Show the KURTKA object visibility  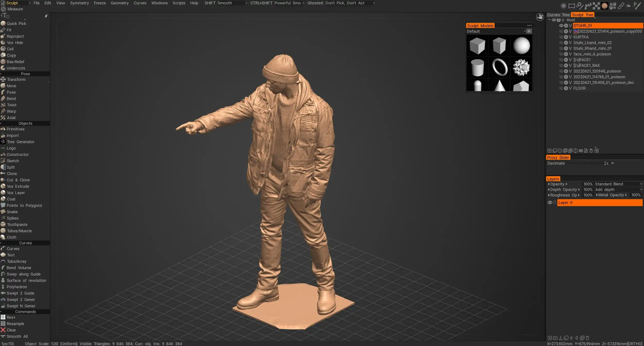[x=561, y=37]
